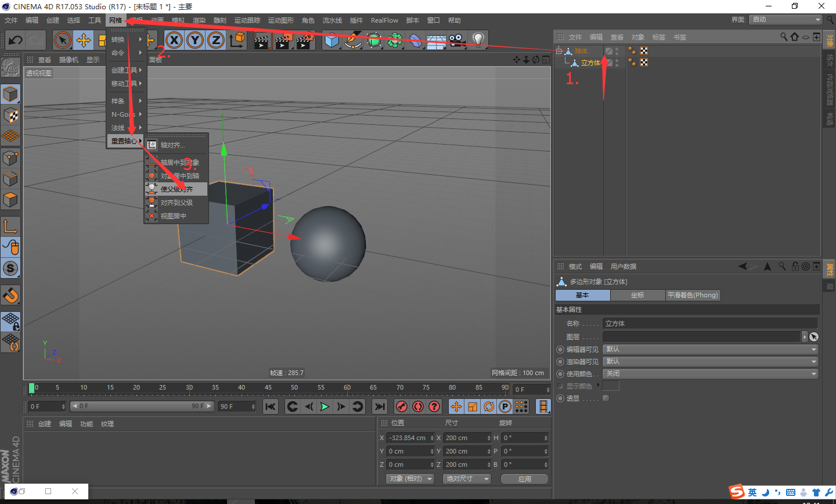Choose 使父级对齐 from the submenu

coord(176,189)
